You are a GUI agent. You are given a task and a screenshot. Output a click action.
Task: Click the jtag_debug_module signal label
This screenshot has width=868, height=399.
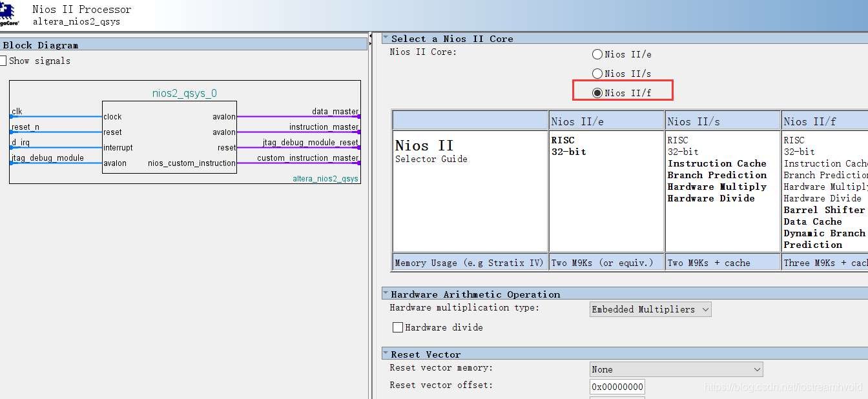point(48,158)
